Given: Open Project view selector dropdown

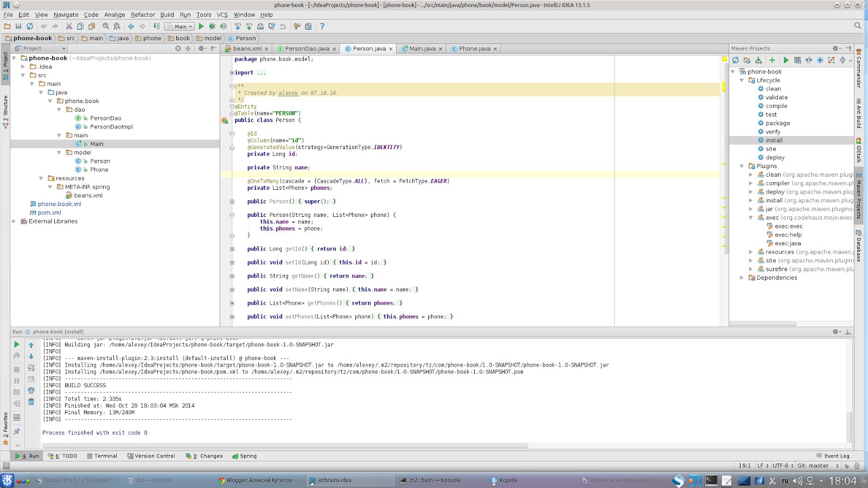Looking at the screenshot, I should coord(40,48).
